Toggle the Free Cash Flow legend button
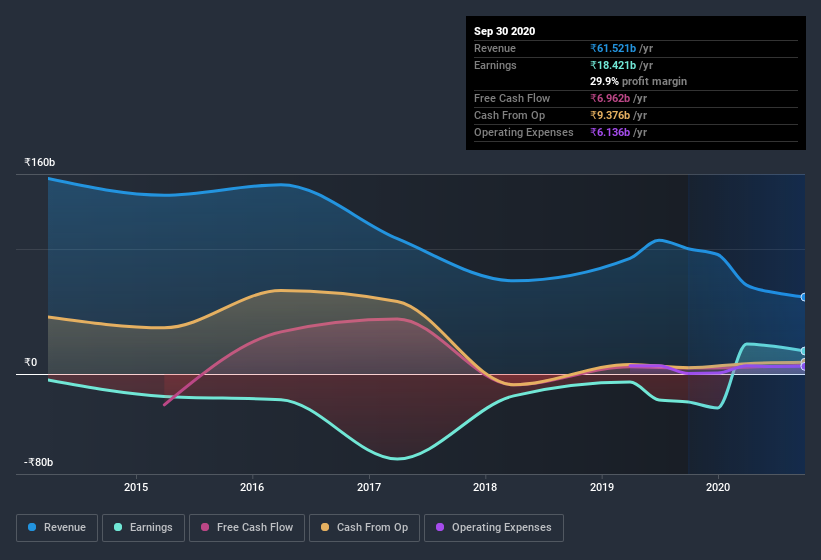The height and width of the screenshot is (560, 821). [247, 528]
